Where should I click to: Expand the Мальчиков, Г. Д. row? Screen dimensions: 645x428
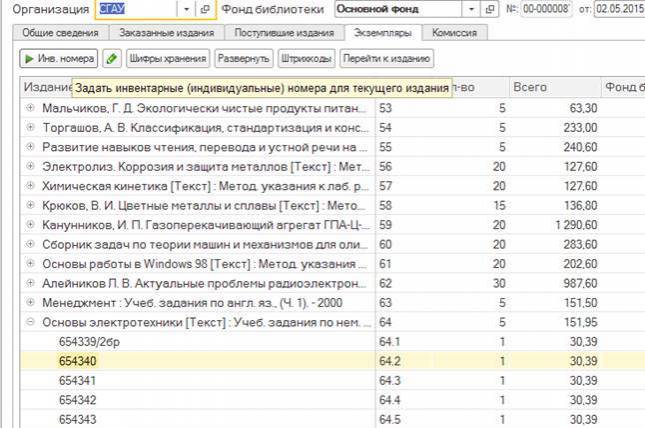(x=30, y=108)
